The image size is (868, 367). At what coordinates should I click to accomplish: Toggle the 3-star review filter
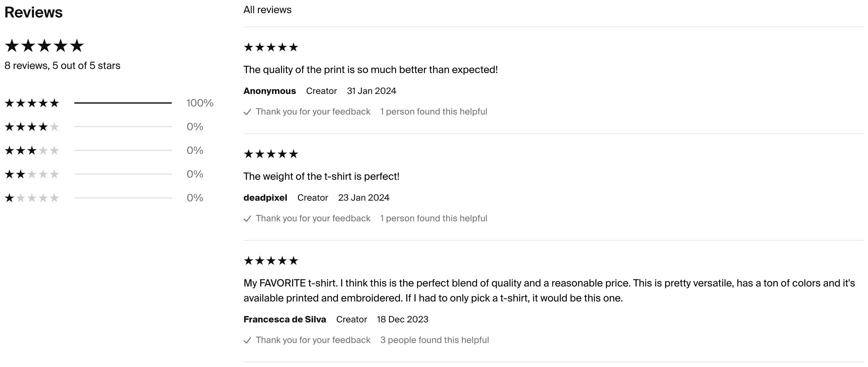pyautogui.click(x=31, y=150)
